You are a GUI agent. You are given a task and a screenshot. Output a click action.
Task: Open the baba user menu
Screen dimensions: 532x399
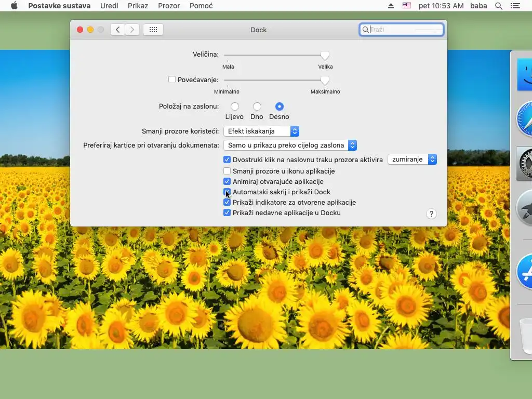point(478,6)
